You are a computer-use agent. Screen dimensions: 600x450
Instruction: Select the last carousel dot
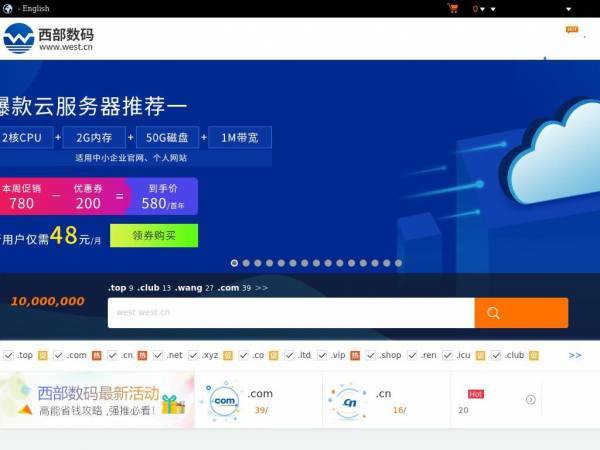pyautogui.click(x=398, y=263)
